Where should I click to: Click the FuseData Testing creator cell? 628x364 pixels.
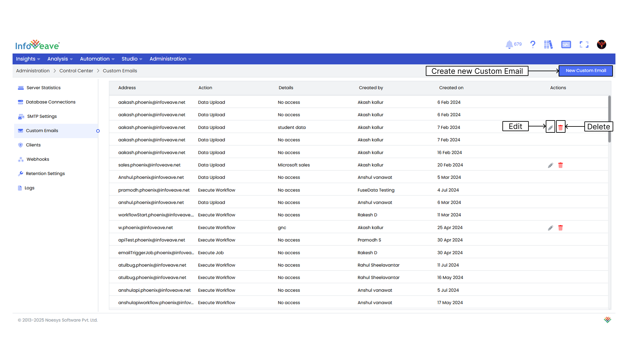[x=376, y=190]
